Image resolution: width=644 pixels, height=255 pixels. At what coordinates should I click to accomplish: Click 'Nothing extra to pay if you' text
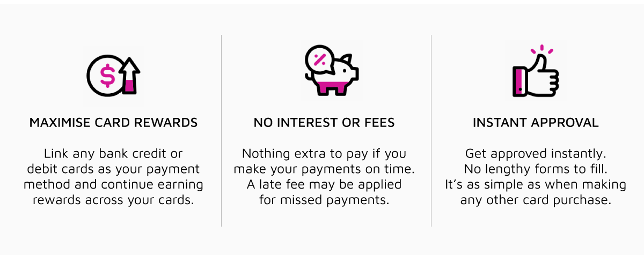pos(324,154)
